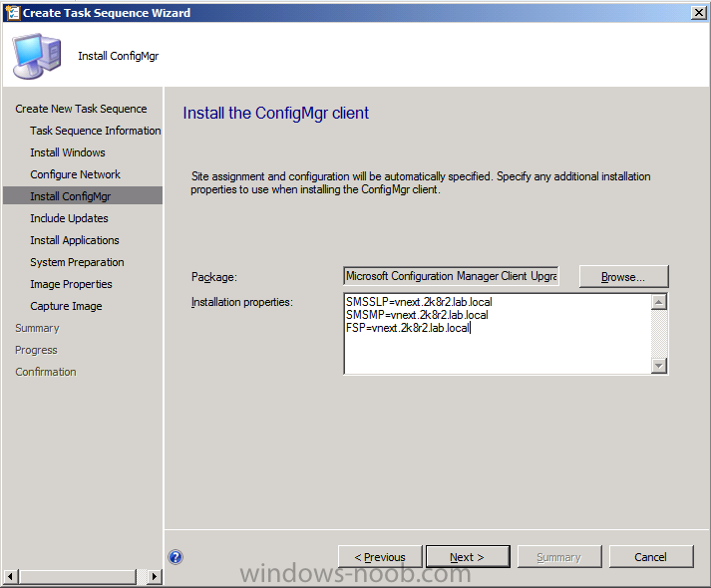Select Capture Image step

(x=66, y=306)
